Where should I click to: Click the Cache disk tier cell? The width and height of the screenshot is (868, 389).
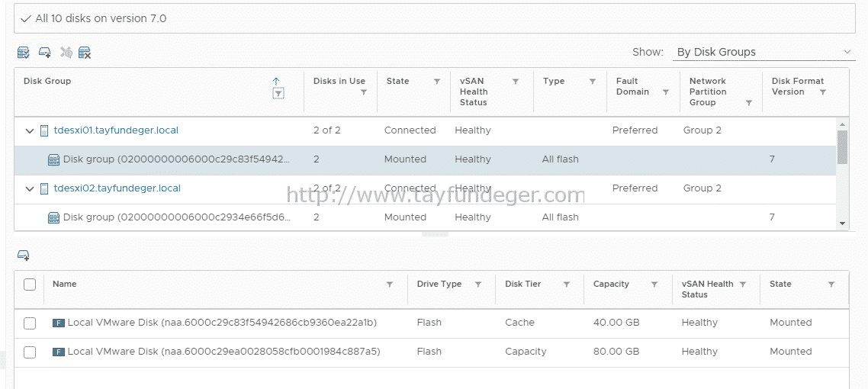tap(519, 323)
